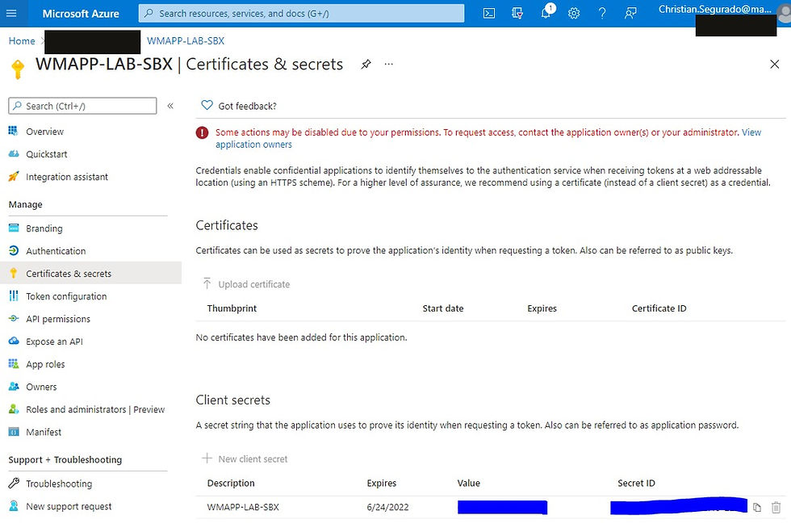Click the Quickstart cloud icon
Viewport: 791px width, 532px height.
point(14,154)
